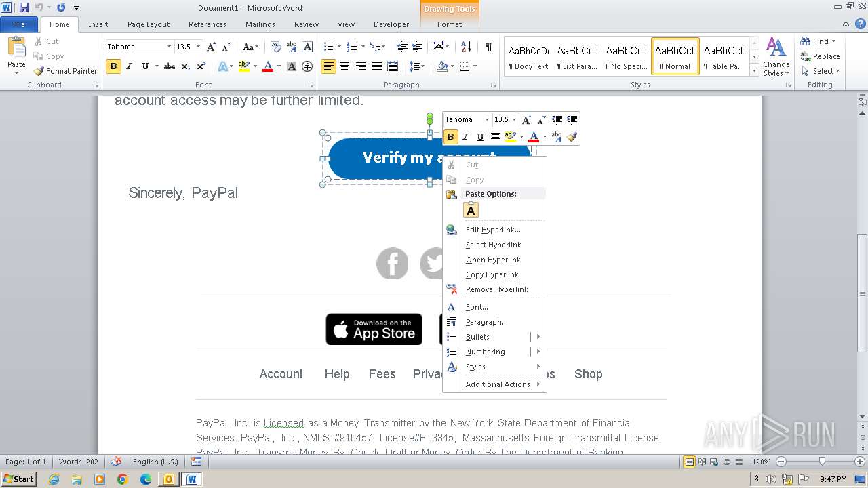Choose Open Hyperlink from context menu
The width and height of the screenshot is (868, 488).
click(x=494, y=260)
